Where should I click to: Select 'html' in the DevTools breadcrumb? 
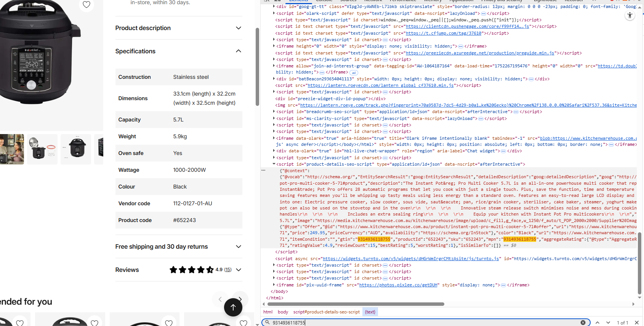tap(268, 312)
